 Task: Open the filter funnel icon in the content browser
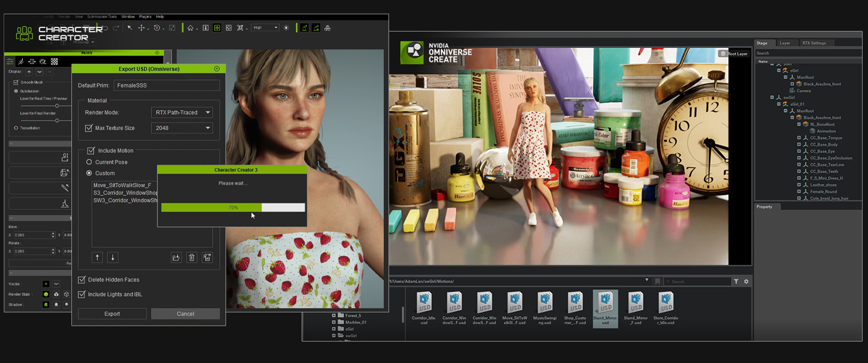pyautogui.click(x=737, y=281)
